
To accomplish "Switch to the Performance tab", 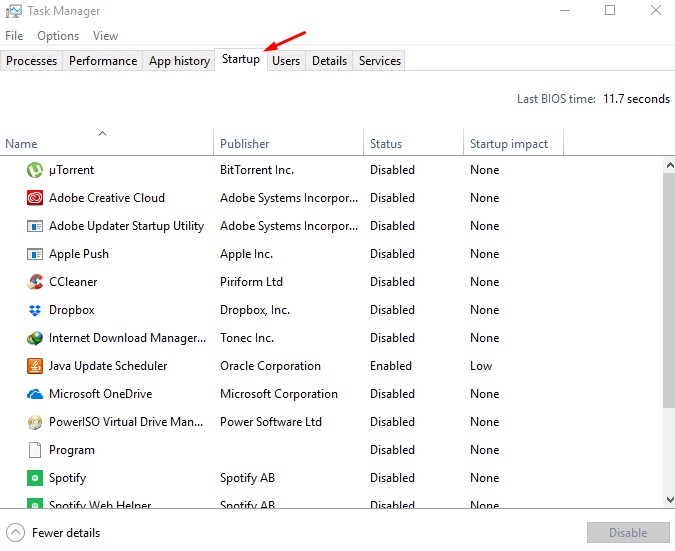I will pos(102,61).
